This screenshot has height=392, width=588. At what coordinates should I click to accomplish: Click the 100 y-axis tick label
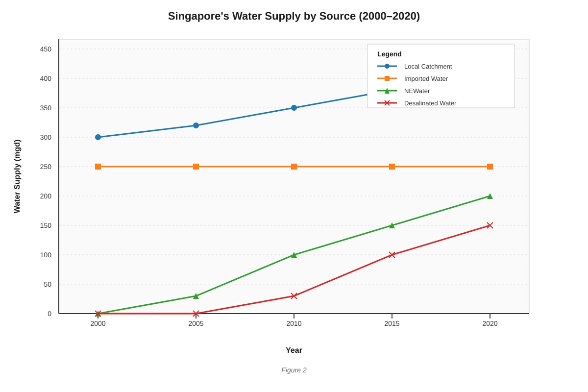coord(46,255)
